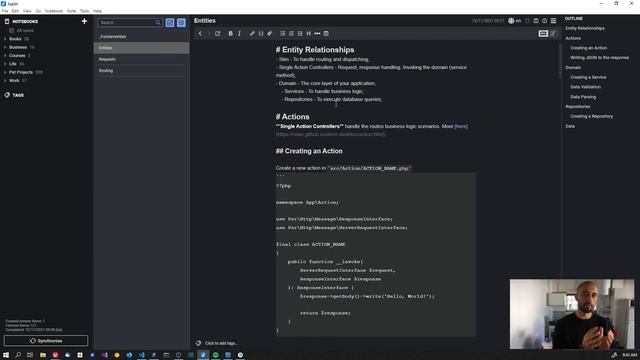The height and width of the screenshot is (360, 640).
Task: Click the new to-do button
Action: 170,22
